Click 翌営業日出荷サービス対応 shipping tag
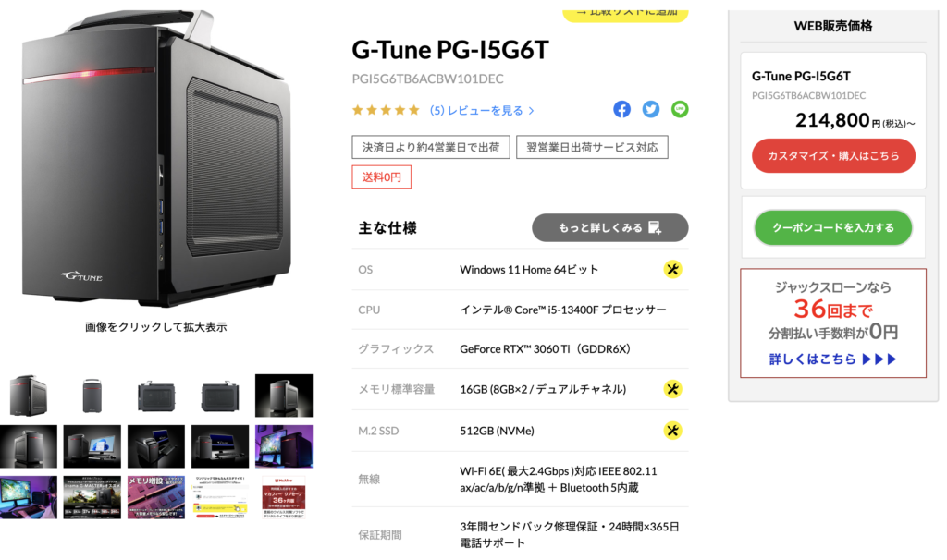The width and height of the screenshot is (947, 560). pyautogui.click(x=592, y=147)
